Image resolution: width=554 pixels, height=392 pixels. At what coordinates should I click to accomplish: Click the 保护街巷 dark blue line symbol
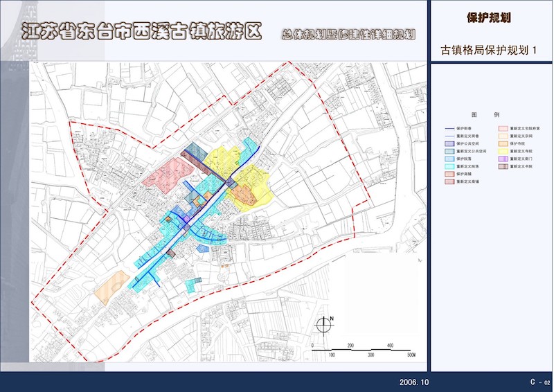(x=449, y=129)
